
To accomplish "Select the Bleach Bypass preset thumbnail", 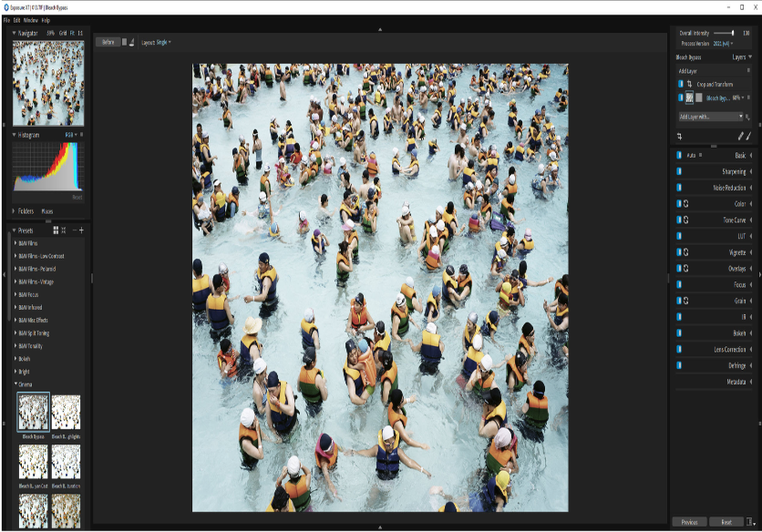I will 34,412.
